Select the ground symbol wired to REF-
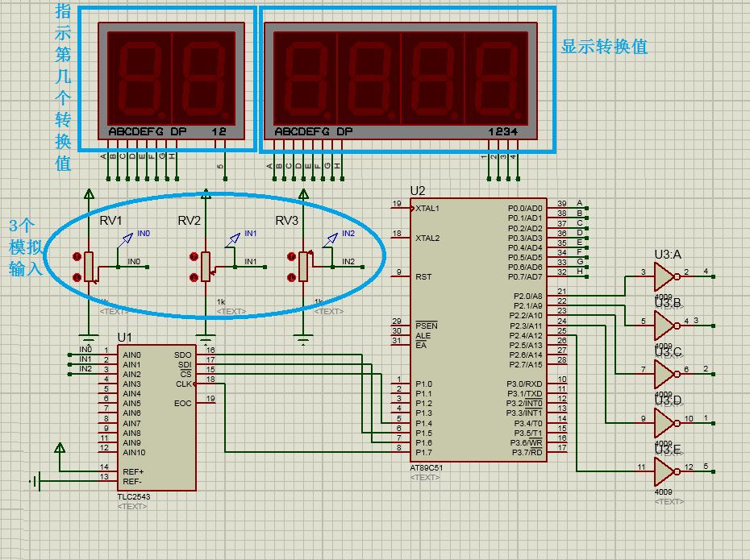This screenshot has height=560, width=750. click(x=35, y=481)
